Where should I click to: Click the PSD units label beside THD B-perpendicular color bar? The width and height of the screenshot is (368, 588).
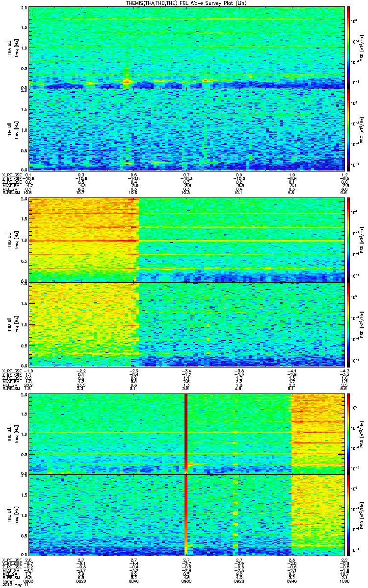point(362,240)
